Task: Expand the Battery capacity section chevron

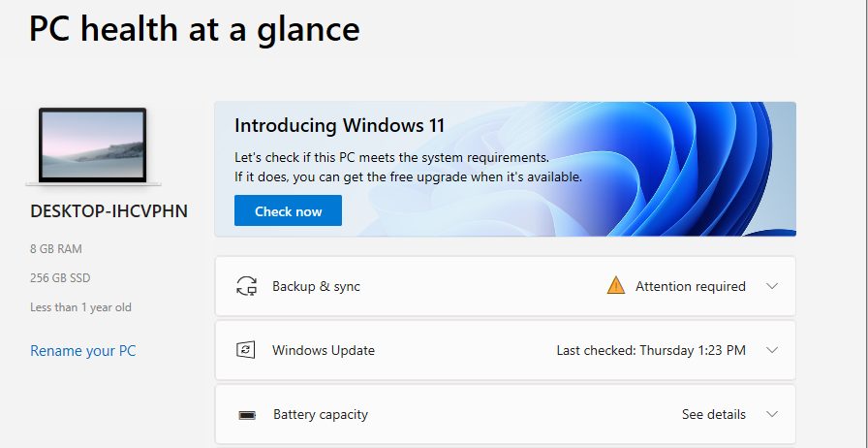Action: 772,414
